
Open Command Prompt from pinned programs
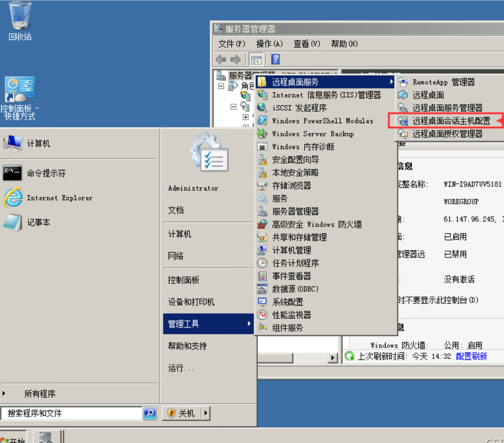(x=46, y=174)
